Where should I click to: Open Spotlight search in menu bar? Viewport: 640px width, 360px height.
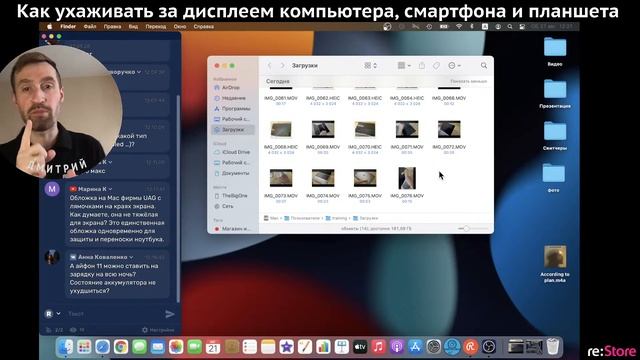point(510,27)
